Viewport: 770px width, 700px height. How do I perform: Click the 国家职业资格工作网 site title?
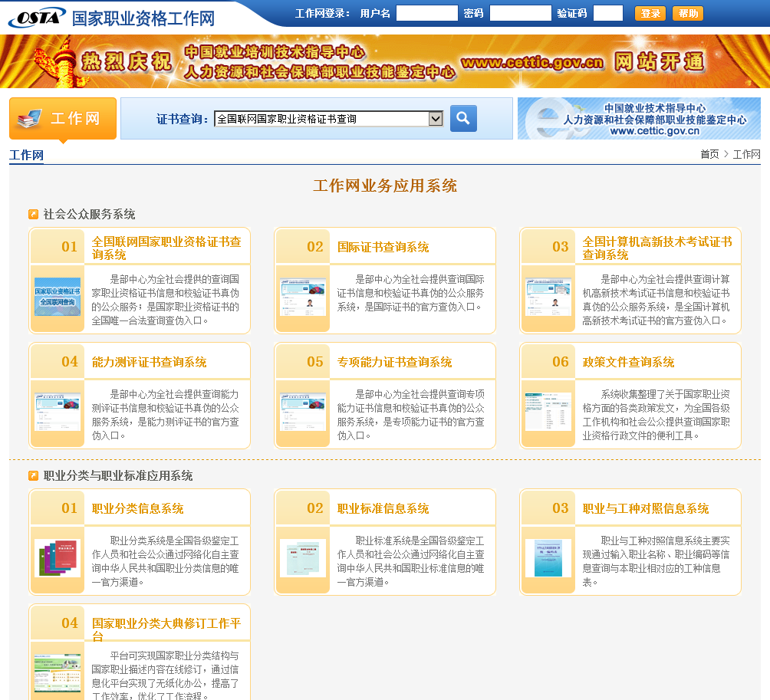click(143, 18)
